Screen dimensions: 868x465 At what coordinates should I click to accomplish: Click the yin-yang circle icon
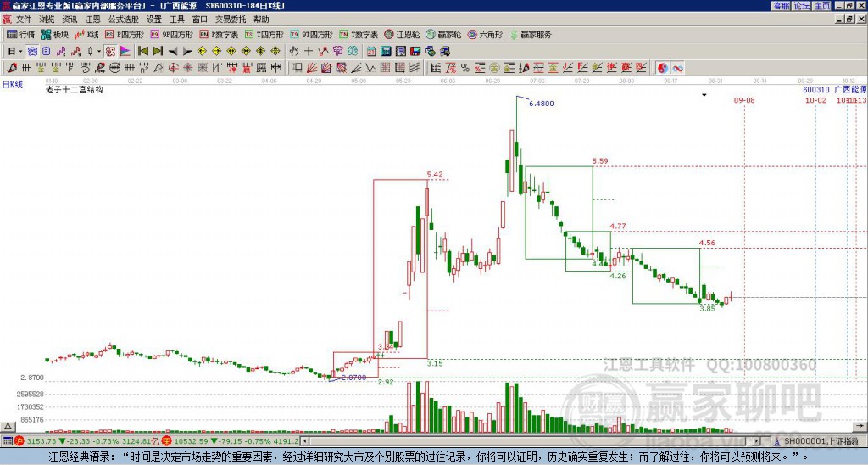point(663,68)
